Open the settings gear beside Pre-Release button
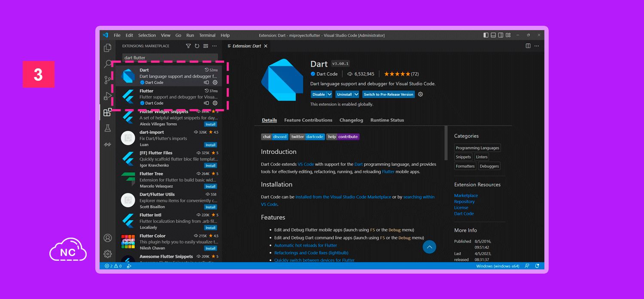Image resolution: width=644 pixels, height=299 pixels. (x=420, y=95)
